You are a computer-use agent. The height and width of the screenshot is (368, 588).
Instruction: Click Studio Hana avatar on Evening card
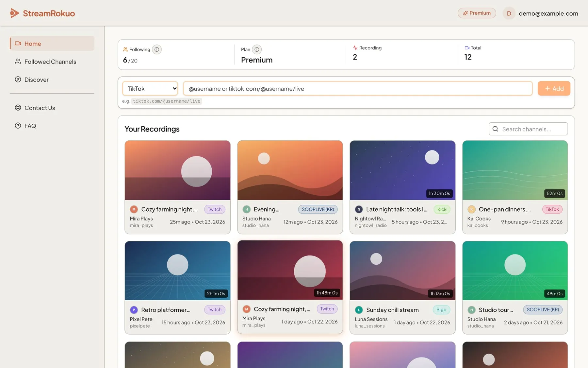click(246, 209)
